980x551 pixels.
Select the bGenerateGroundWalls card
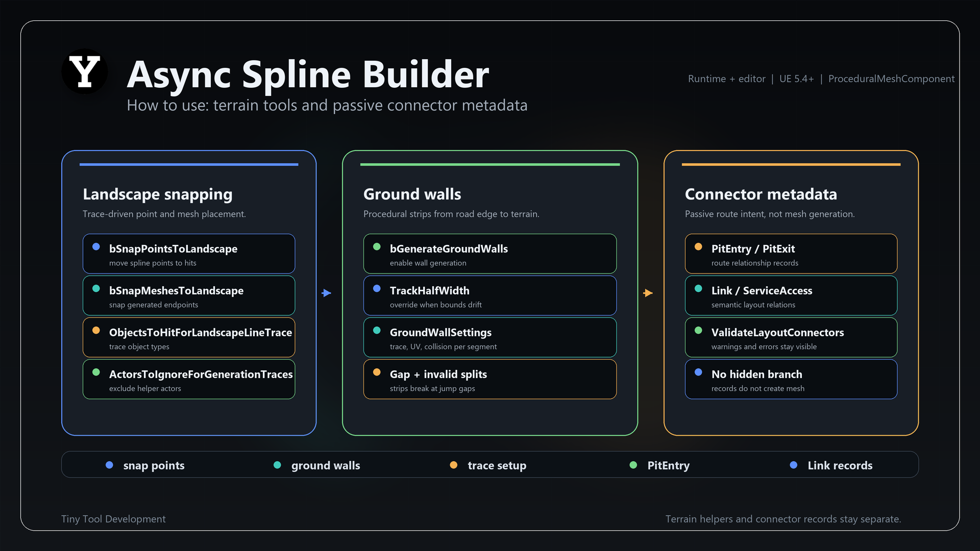tap(490, 254)
